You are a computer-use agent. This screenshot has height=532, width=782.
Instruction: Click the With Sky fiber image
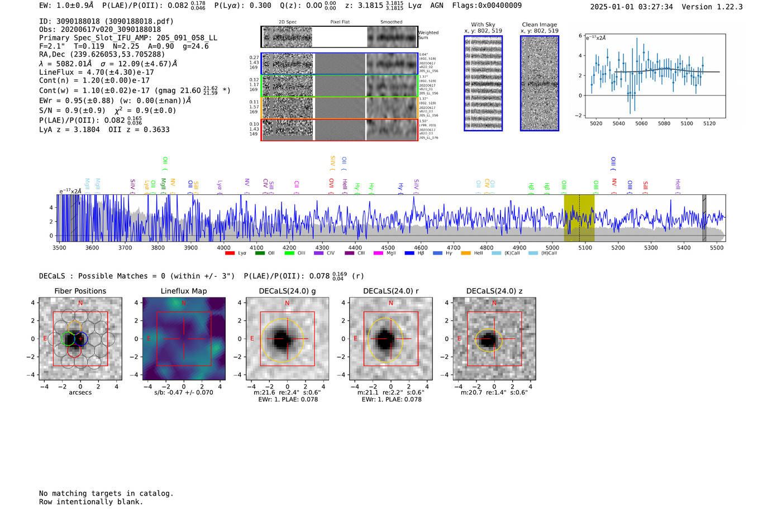[483, 83]
